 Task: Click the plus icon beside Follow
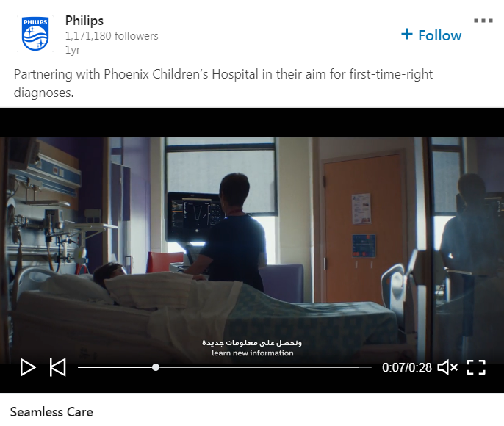click(407, 34)
